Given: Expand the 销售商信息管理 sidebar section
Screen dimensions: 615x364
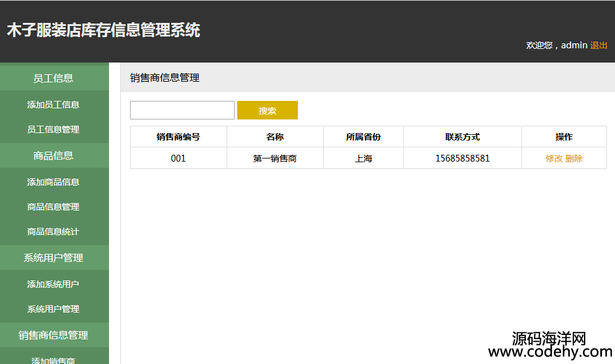Looking at the screenshot, I should pyautogui.click(x=53, y=335).
